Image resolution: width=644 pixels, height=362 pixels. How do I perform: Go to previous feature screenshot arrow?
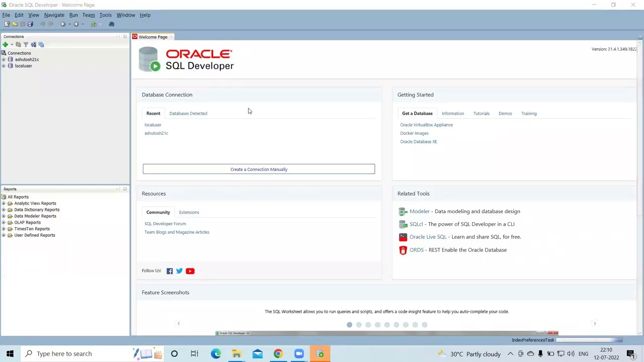coord(178,324)
